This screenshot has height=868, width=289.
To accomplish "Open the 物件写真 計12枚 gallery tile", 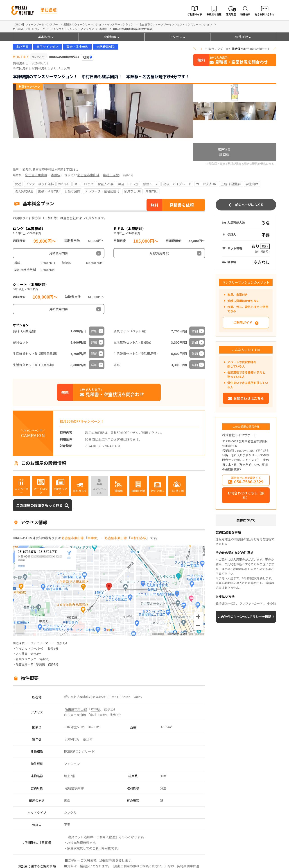I will click(x=234, y=152).
